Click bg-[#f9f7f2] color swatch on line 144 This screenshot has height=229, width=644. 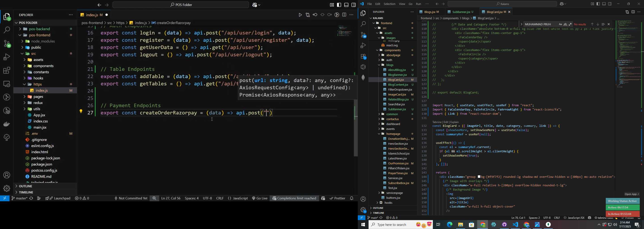pos(479,177)
